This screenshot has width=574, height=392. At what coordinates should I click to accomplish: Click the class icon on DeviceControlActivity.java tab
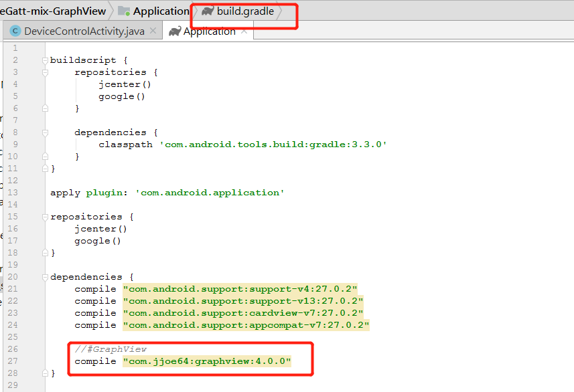15,30
